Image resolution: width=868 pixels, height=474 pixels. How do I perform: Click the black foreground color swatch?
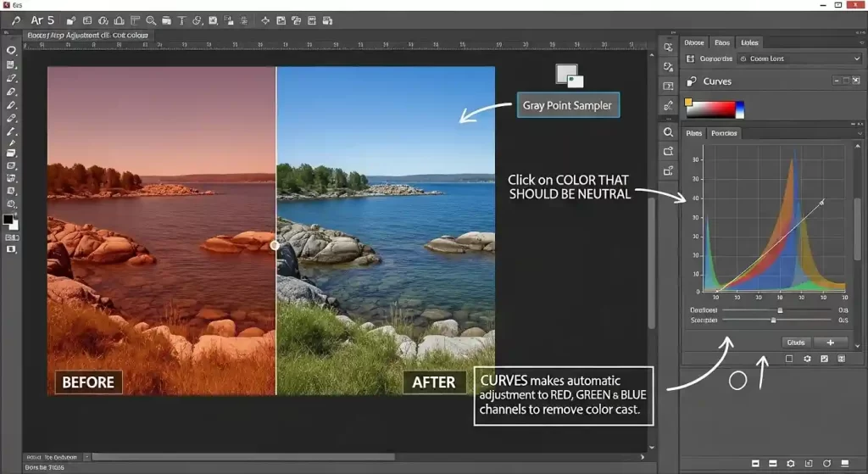point(8,220)
